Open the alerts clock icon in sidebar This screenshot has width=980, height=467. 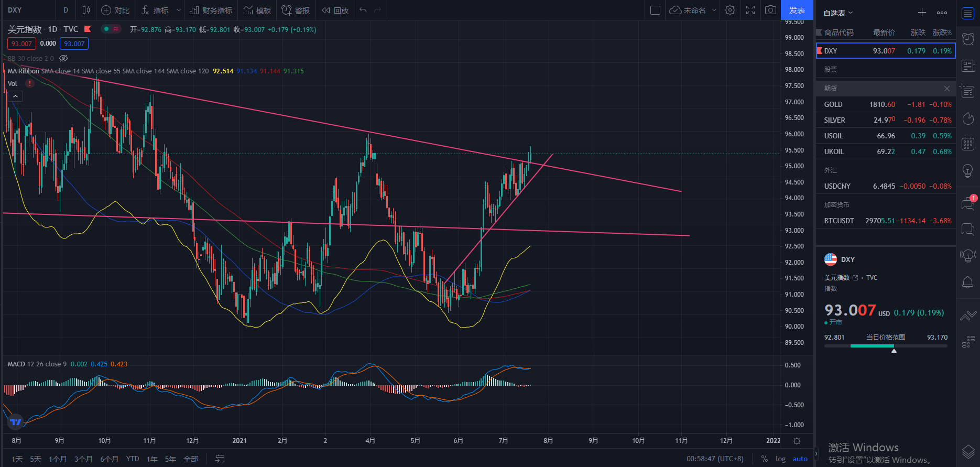coord(968,39)
